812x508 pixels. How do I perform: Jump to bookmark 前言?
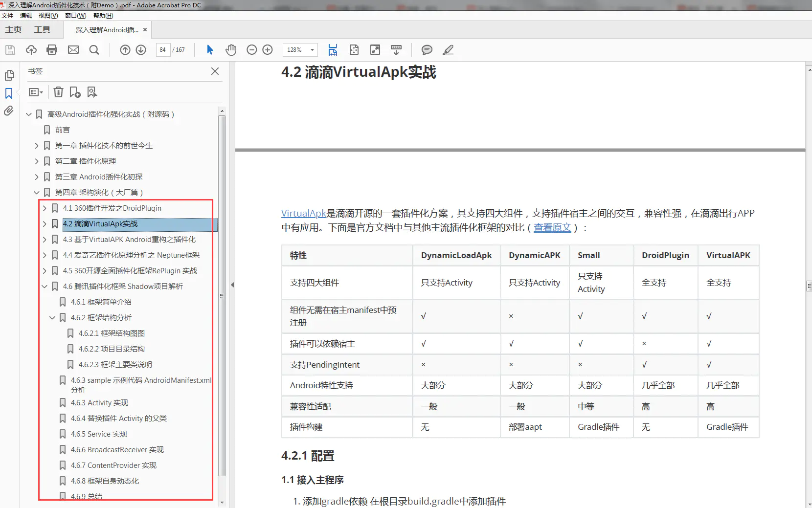tap(63, 130)
